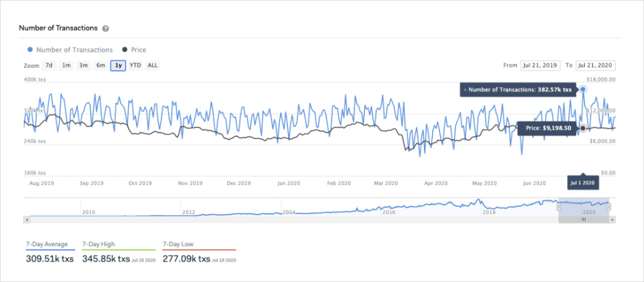Show ALL data with zoom button
Screen dimensions: 644x282
(x=153, y=66)
